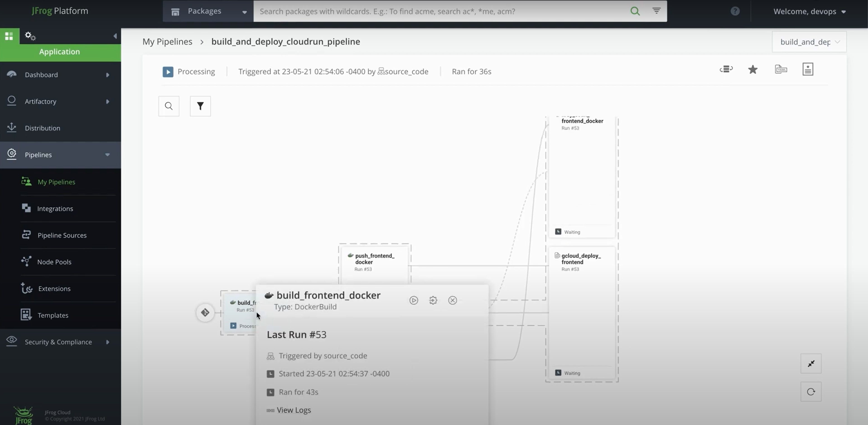Go back to the My Pipelines breadcrumb
This screenshot has width=868, height=425.
(x=167, y=41)
